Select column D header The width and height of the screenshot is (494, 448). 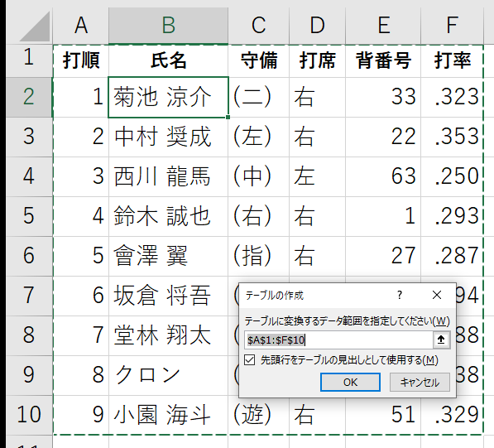click(317, 25)
